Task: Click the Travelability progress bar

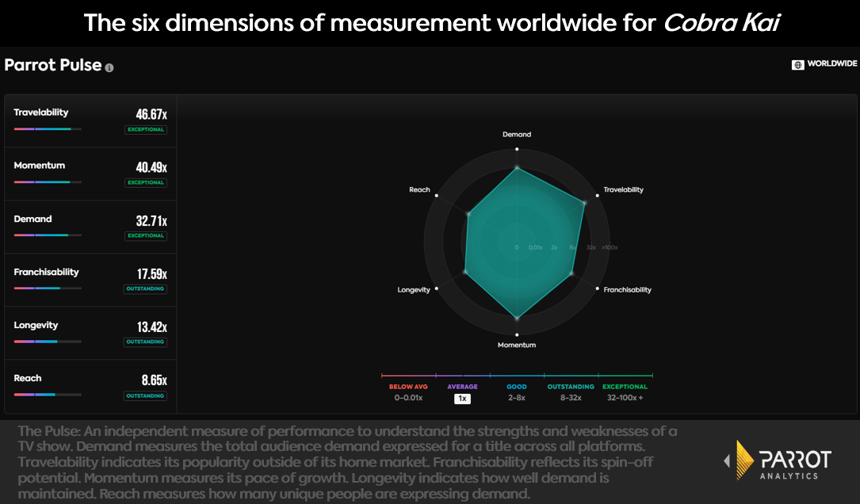Action: click(48, 129)
